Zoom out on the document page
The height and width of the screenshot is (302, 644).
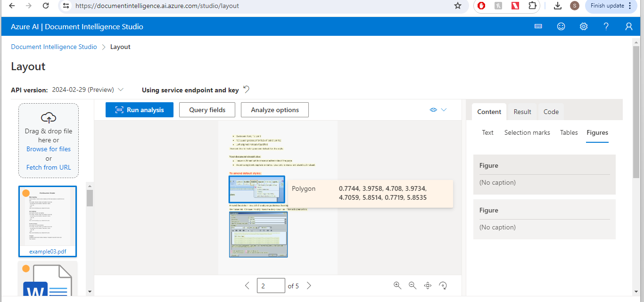pyautogui.click(x=412, y=285)
